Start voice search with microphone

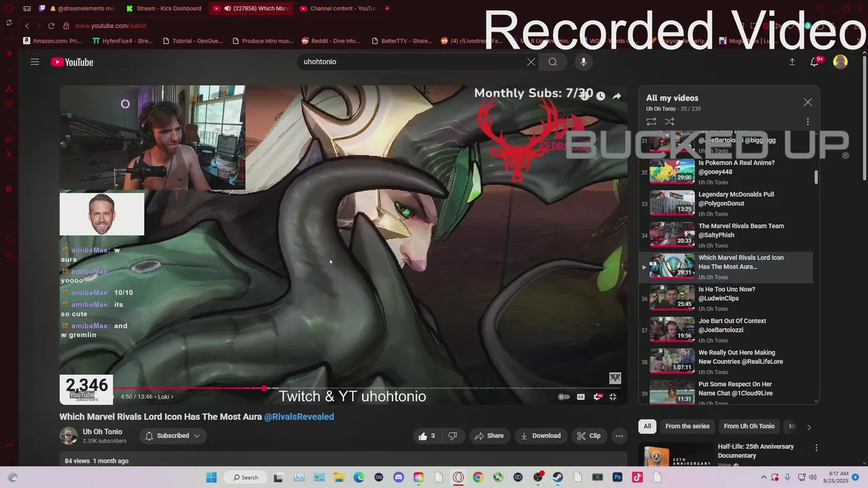583,62
